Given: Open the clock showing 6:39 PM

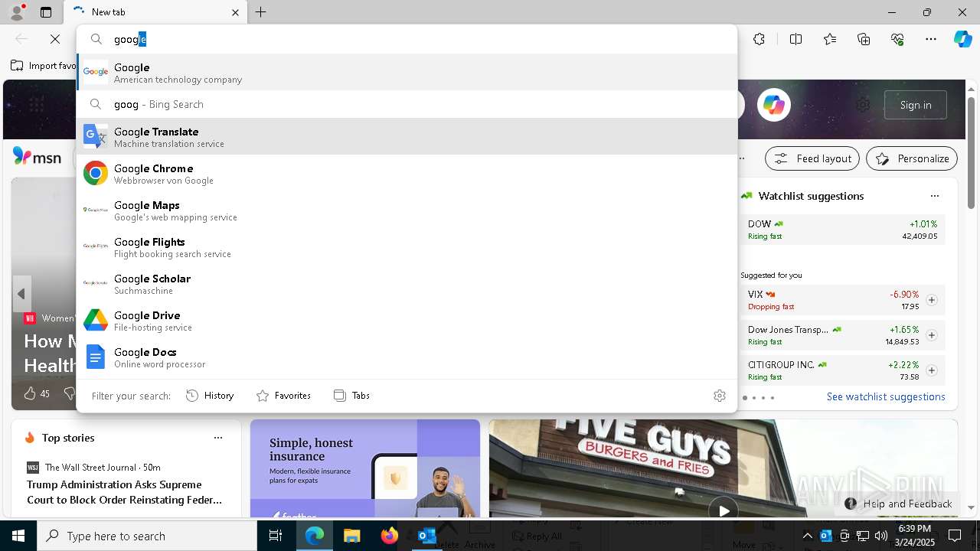Looking at the screenshot, I should pos(914,536).
